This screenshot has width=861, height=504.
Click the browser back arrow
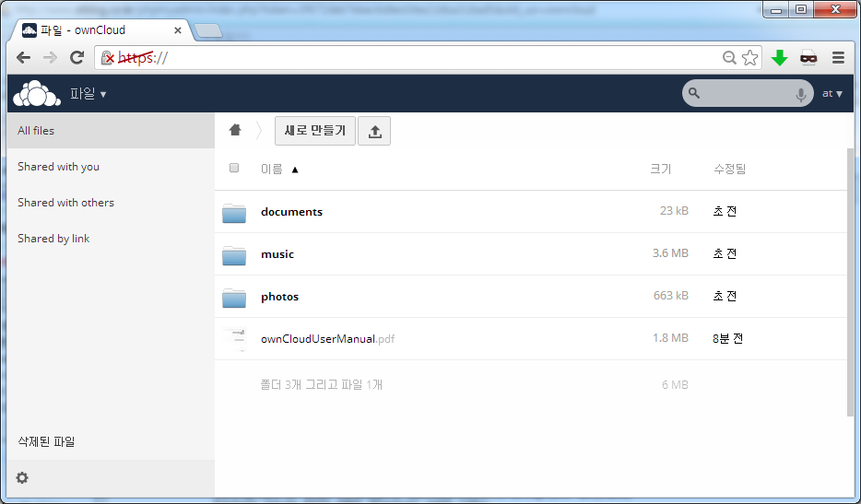(23, 58)
